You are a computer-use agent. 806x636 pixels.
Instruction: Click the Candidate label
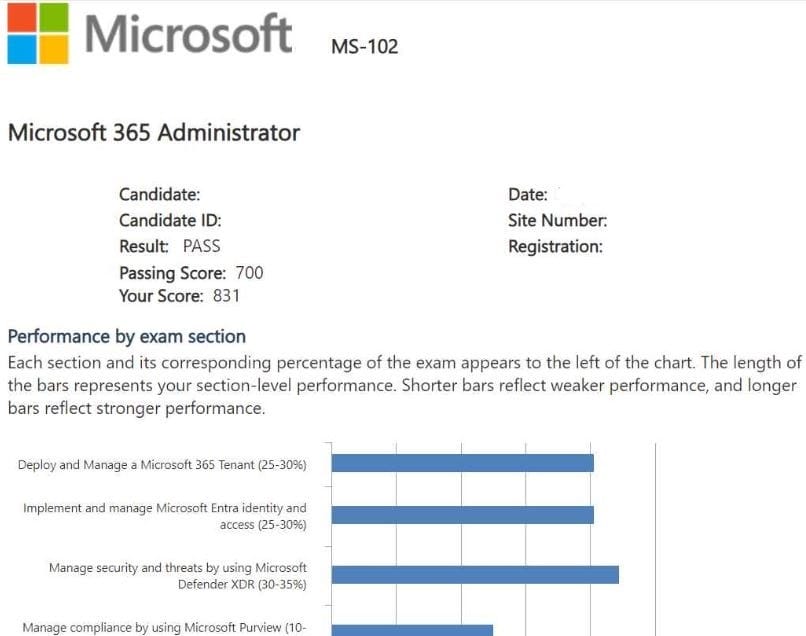pyautogui.click(x=159, y=195)
